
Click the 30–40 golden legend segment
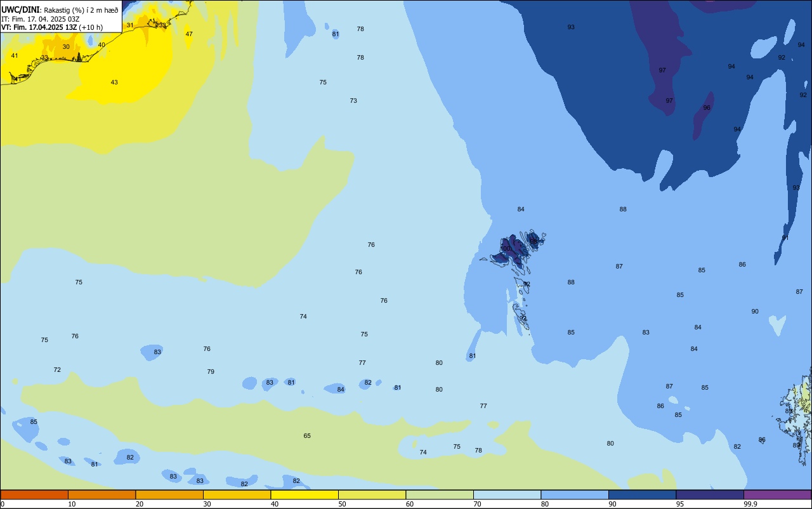tap(237, 494)
